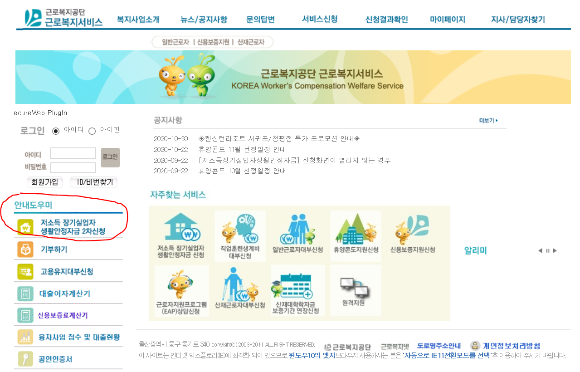The height and width of the screenshot is (372, 580).
Task: Click the 로그인 submit button
Action: pyautogui.click(x=110, y=157)
